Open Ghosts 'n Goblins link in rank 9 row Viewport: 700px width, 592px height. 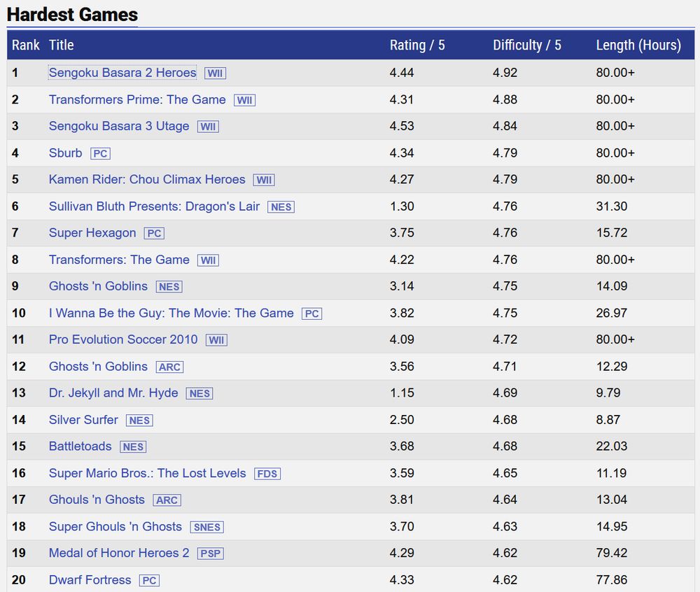[x=98, y=286]
